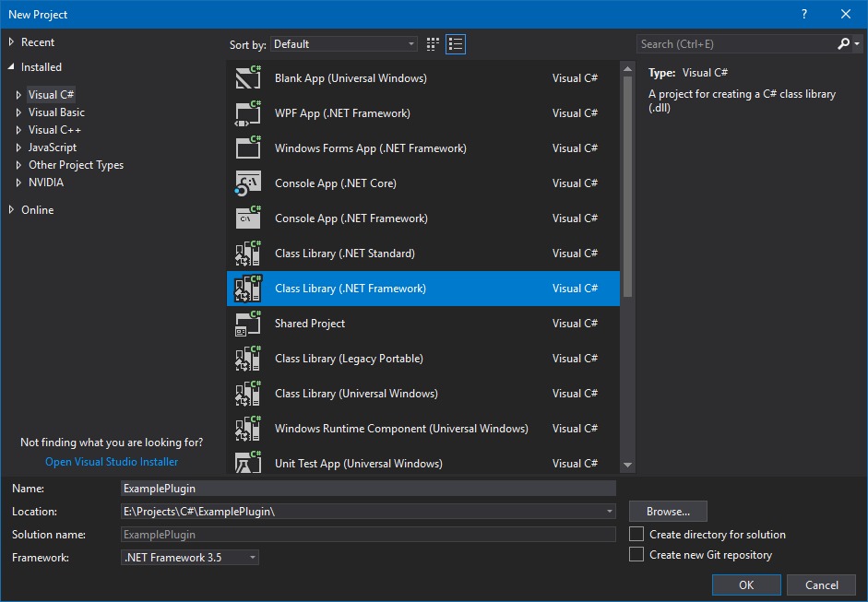Screen dimensions: 868x602
Task: Expand the Visual Basic node arrow
Action: [x=18, y=112]
